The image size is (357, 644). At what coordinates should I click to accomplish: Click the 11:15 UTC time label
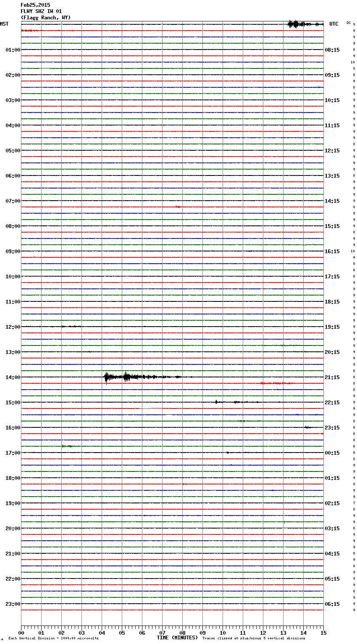click(332, 126)
